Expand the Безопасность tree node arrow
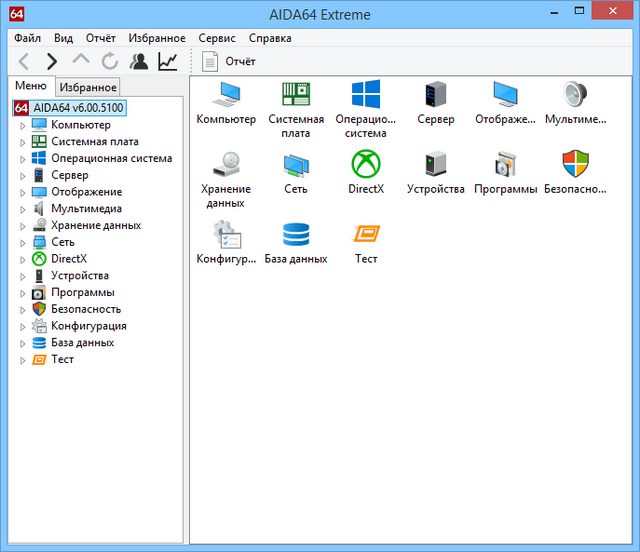The height and width of the screenshot is (552, 640). point(23,310)
